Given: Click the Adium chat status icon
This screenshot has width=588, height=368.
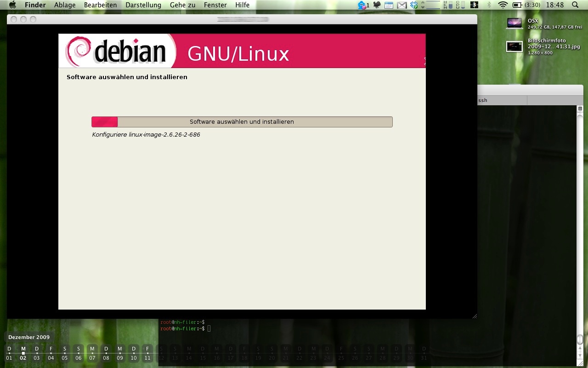Looking at the screenshot, I should point(363,5).
